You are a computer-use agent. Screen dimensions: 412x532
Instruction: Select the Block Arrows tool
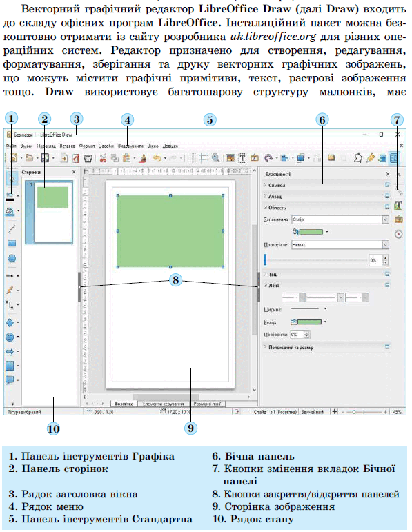(x=10, y=351)
